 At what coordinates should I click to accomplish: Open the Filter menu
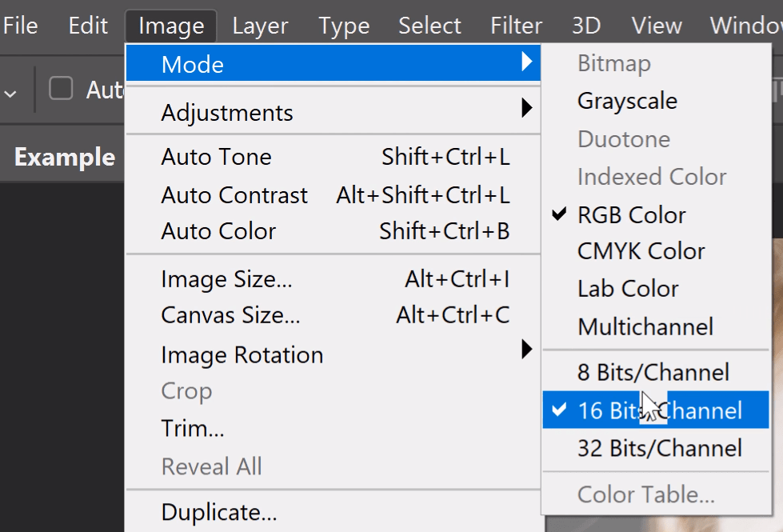[x=517, y=26]
